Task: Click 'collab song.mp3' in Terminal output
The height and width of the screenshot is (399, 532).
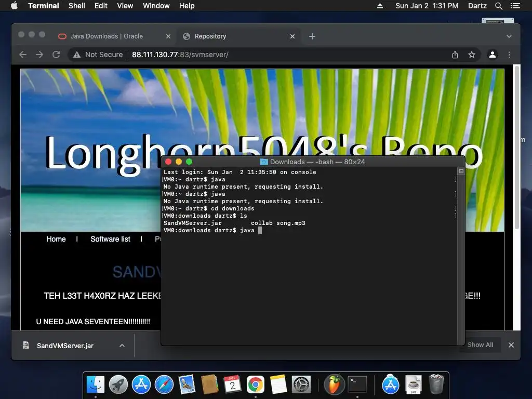Action: click(x=278, y=223)
